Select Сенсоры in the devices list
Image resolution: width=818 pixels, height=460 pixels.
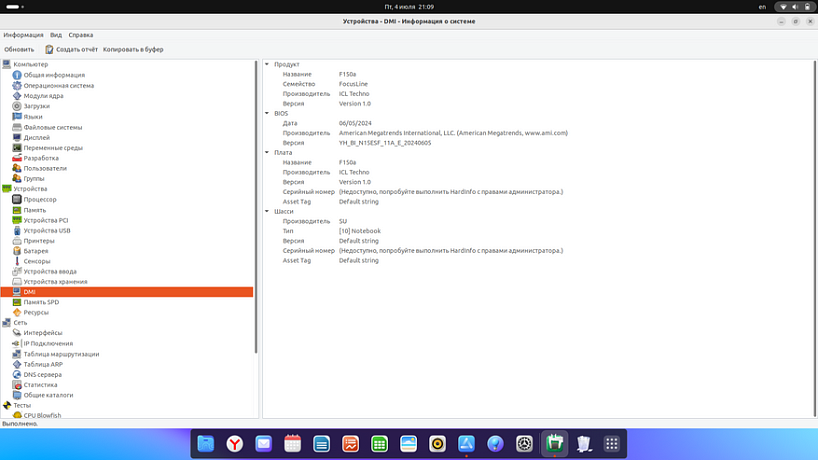coord(37,261)
